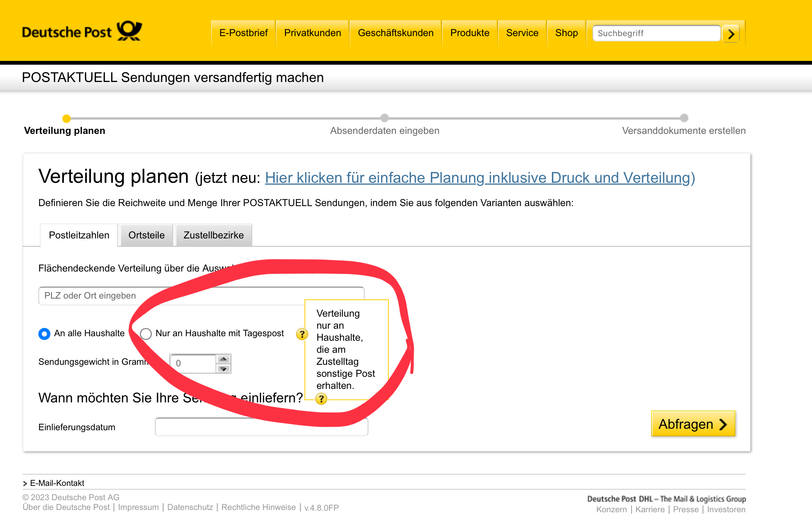This screenshot has width=812, height=522.
Task: Open Über die Deutsche Post link
Action: click(66, 507)
